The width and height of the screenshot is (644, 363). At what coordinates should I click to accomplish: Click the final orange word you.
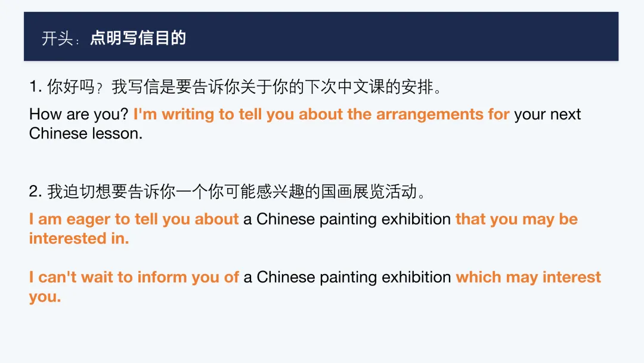(45, 296)
